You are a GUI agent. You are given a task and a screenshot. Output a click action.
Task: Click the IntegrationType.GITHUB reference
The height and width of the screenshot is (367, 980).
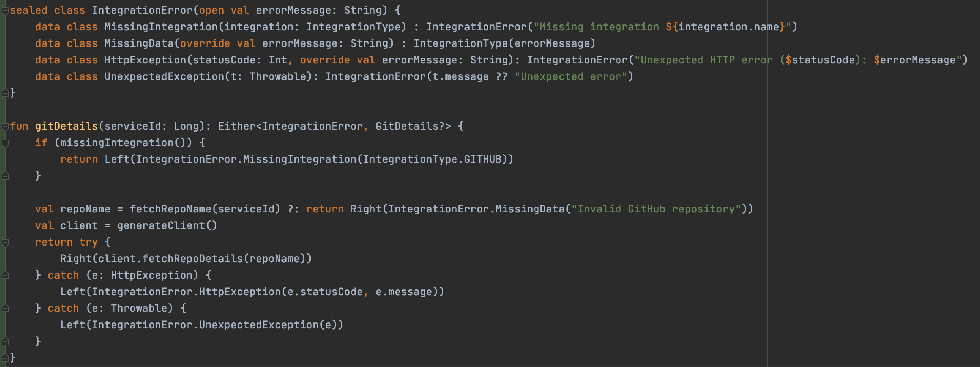click(x=432, y=159)
